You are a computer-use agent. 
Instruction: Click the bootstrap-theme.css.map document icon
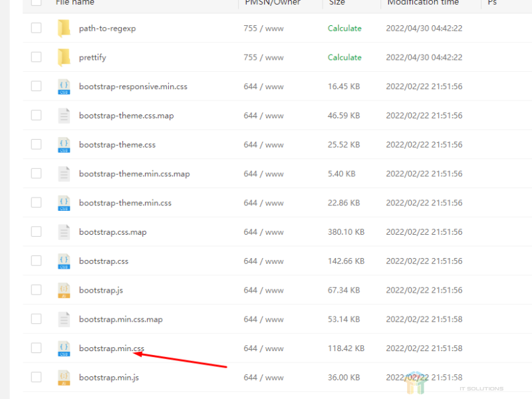tap(64, 116)
